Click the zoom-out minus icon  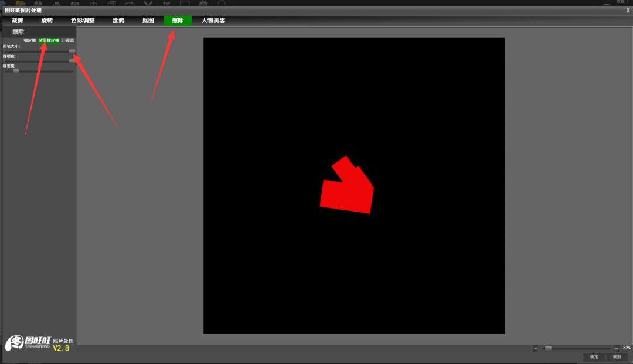(x=536, y=349)
